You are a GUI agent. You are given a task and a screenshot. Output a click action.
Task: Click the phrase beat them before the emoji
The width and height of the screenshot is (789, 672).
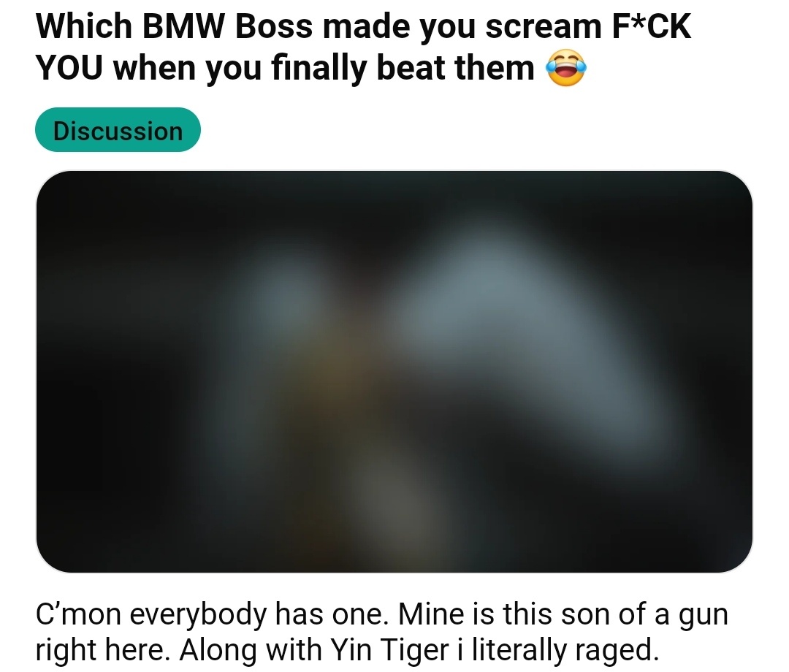pos(455,68)
